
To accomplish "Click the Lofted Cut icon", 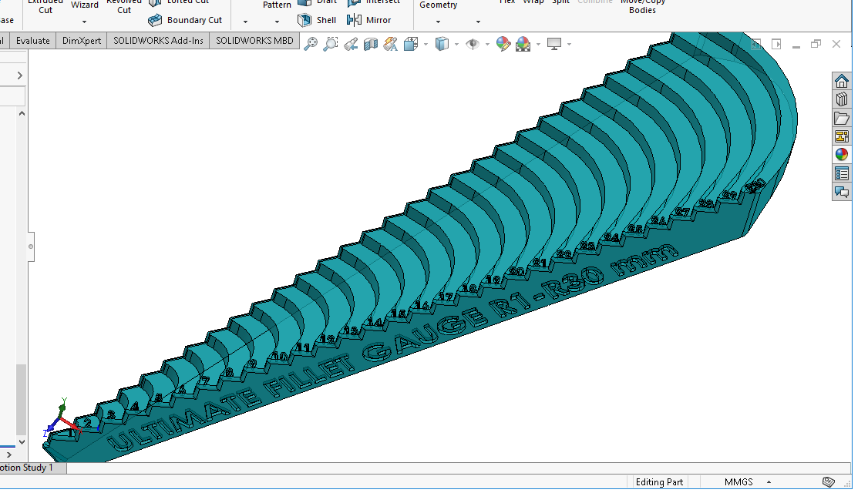I will pos(156,2).
